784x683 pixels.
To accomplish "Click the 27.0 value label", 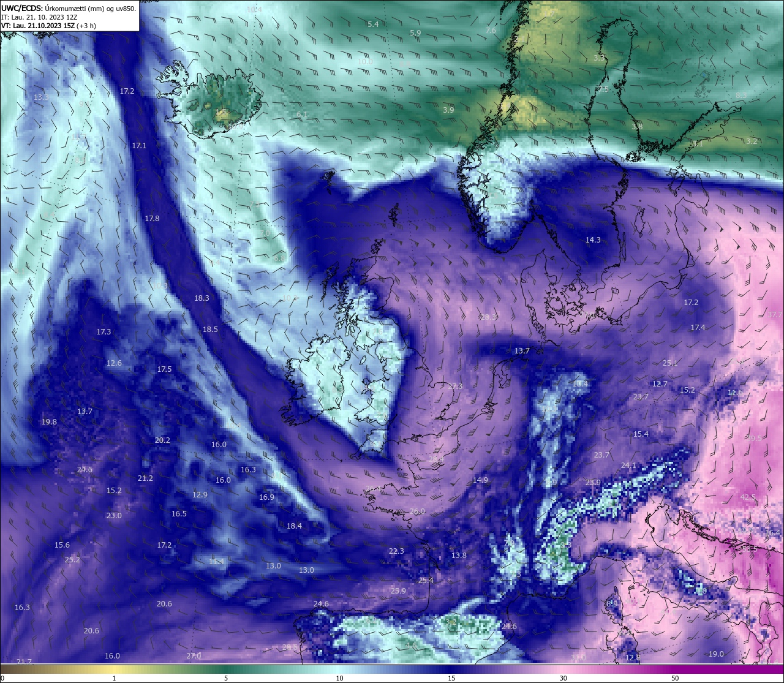I will coord(194,656).
